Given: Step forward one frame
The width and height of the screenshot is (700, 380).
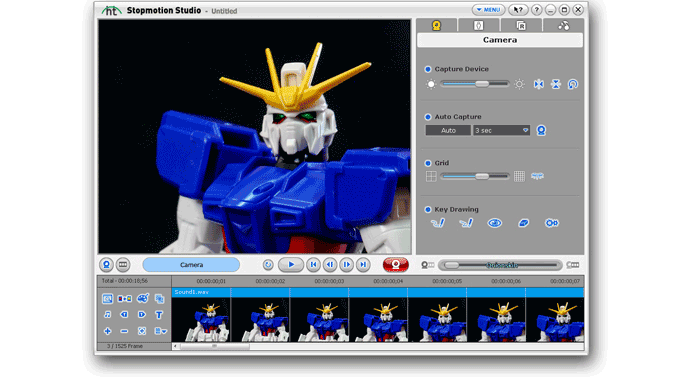Looking at the screenshot, I should pos(346,265).
